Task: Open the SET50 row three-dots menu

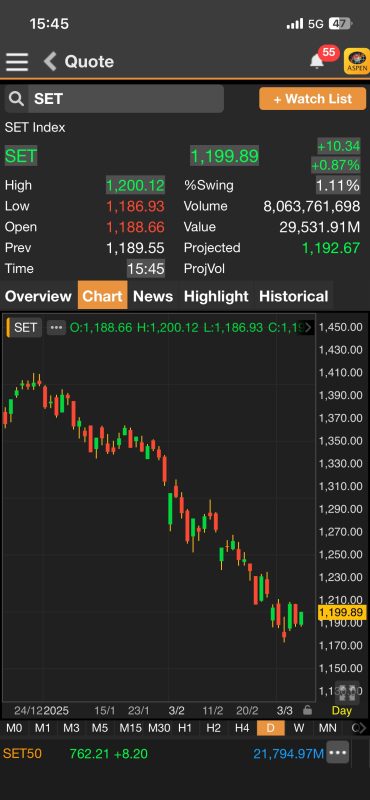Action: pos(338,753)
